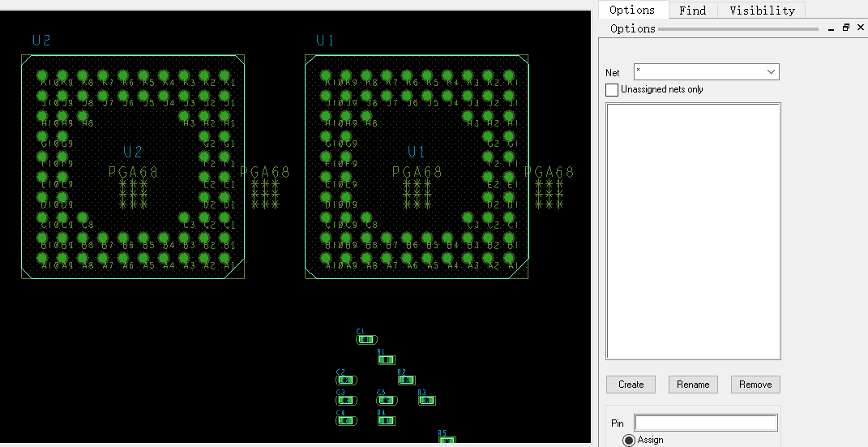
Task: Click inside the empty net list box
Action: pyautogui.click(x=693, y=231)
